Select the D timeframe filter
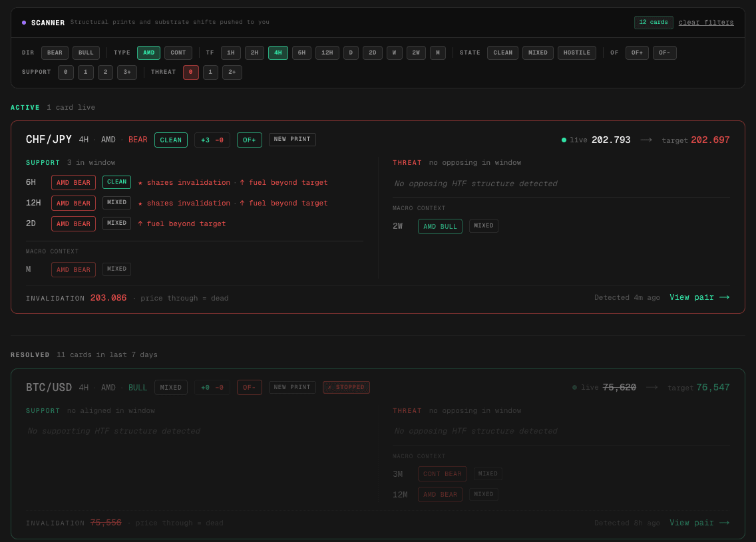 point(351,53)
